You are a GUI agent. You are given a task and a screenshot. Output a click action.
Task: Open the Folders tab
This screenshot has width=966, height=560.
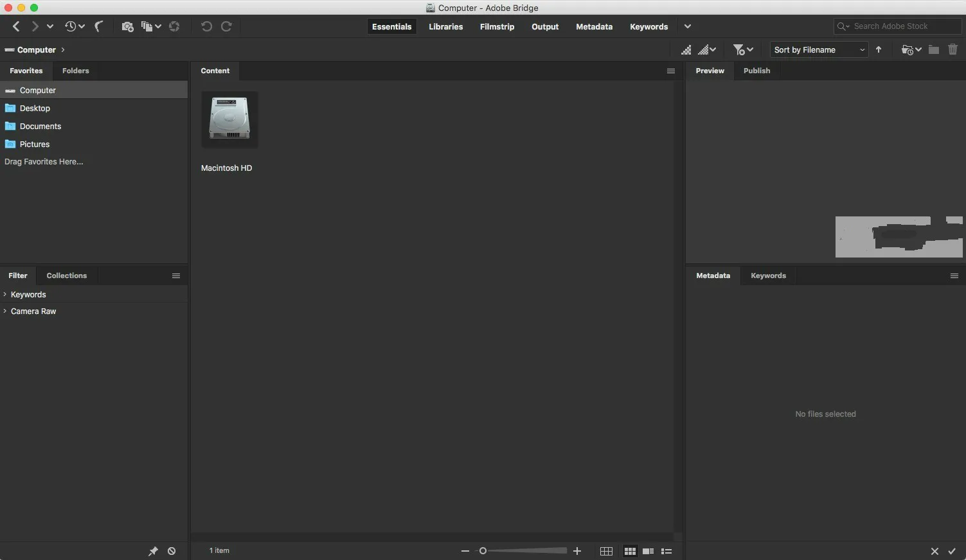pos(75,71)
